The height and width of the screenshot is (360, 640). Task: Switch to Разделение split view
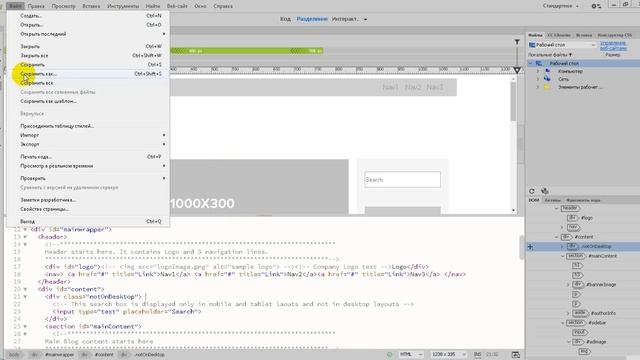(312, 19)
